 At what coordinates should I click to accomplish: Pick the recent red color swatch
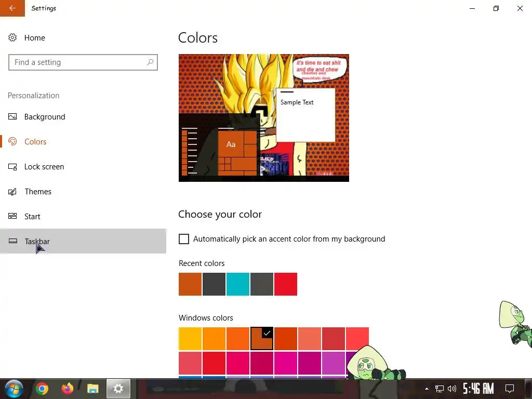[x=286, y=284]
